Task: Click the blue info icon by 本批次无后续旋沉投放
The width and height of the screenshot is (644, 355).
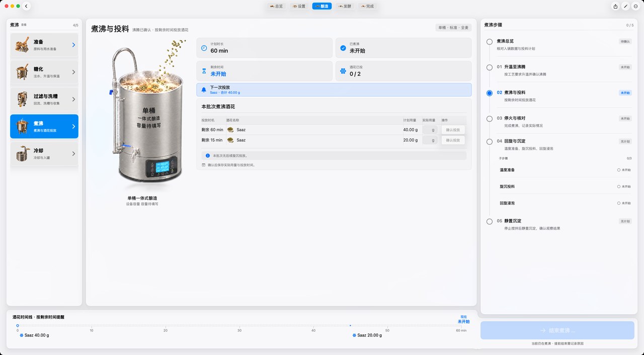Action: [208, 156]
